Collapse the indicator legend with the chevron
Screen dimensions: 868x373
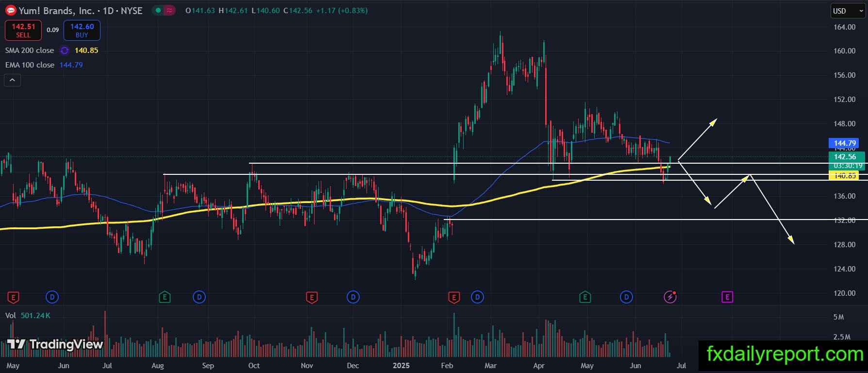click(x=13, y=80)
